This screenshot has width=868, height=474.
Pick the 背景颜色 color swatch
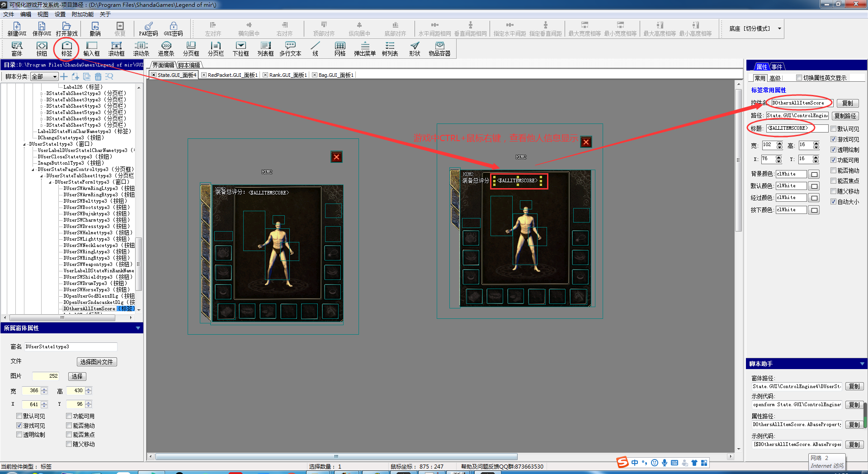point(814,174)
